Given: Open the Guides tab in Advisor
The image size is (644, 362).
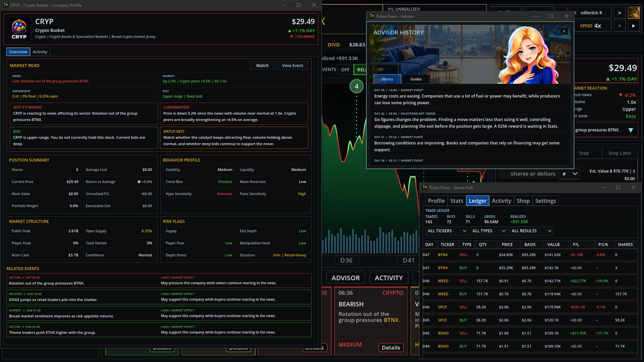Looking at the screenshot, I should coord(416,79).
